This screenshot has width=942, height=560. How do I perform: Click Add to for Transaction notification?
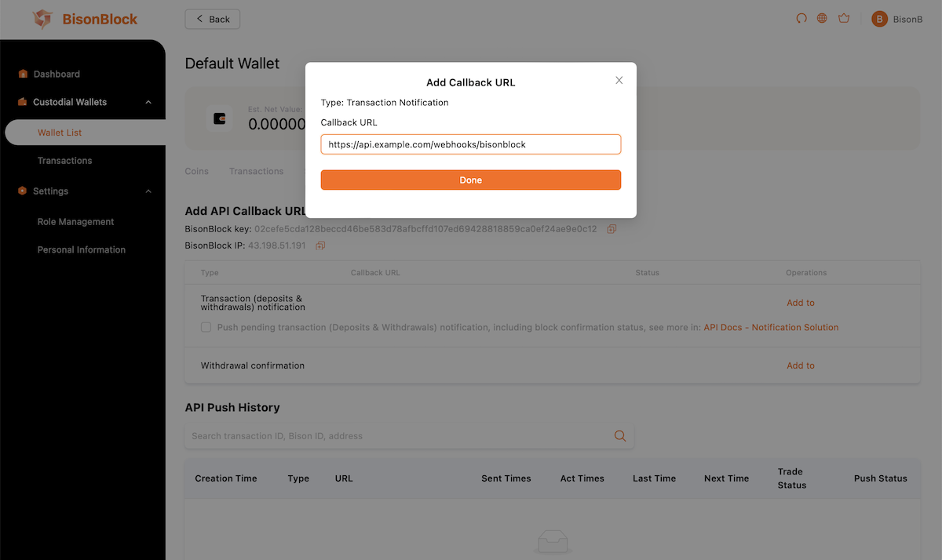(x=801, y=303)
